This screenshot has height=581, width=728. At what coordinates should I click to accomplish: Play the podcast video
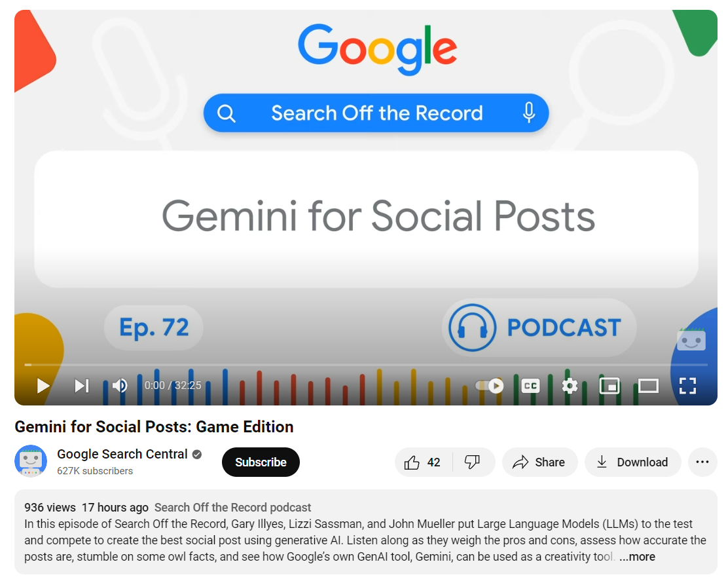[43, 385]
